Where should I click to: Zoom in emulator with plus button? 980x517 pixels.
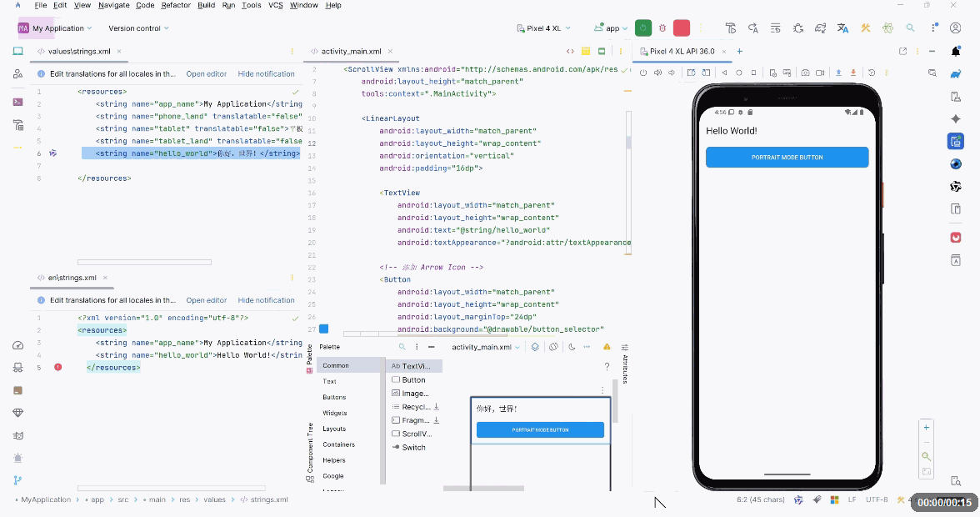pos(927,428)
